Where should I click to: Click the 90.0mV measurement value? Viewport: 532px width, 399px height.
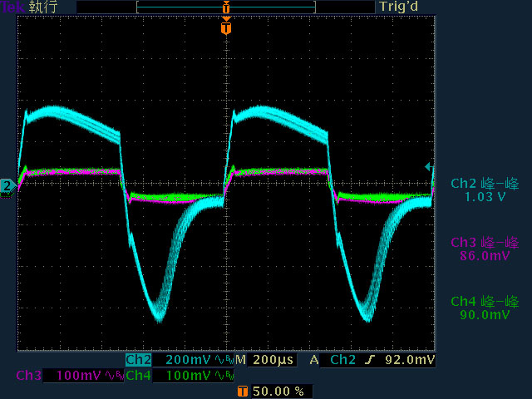[x=485, y=314]
